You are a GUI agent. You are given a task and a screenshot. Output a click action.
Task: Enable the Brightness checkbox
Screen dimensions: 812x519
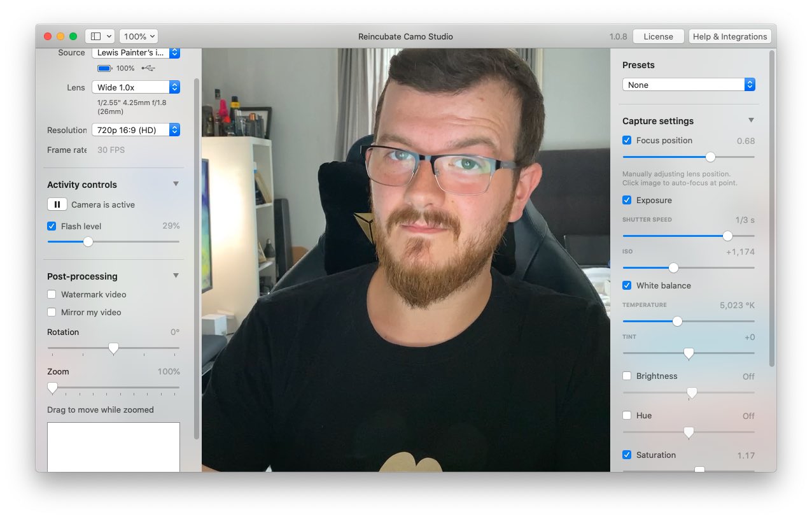click(627, 376)
